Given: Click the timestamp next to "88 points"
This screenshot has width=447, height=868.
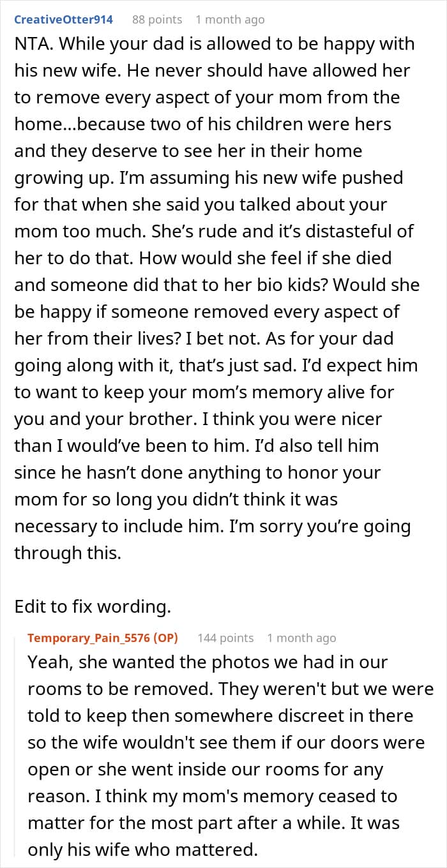Looking at the screenshot, I should pyautogui.click(x=230, y=20).
